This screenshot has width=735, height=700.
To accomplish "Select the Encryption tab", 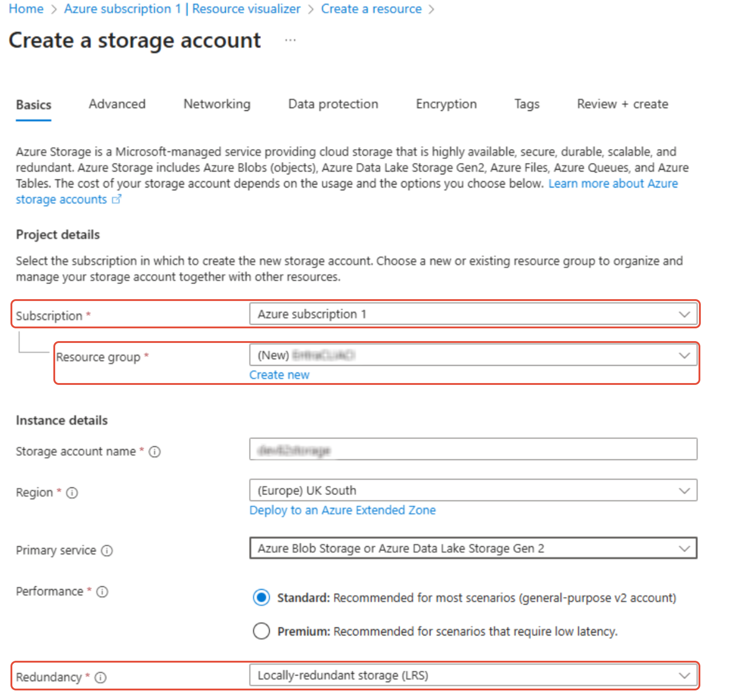I will point(446,104).
